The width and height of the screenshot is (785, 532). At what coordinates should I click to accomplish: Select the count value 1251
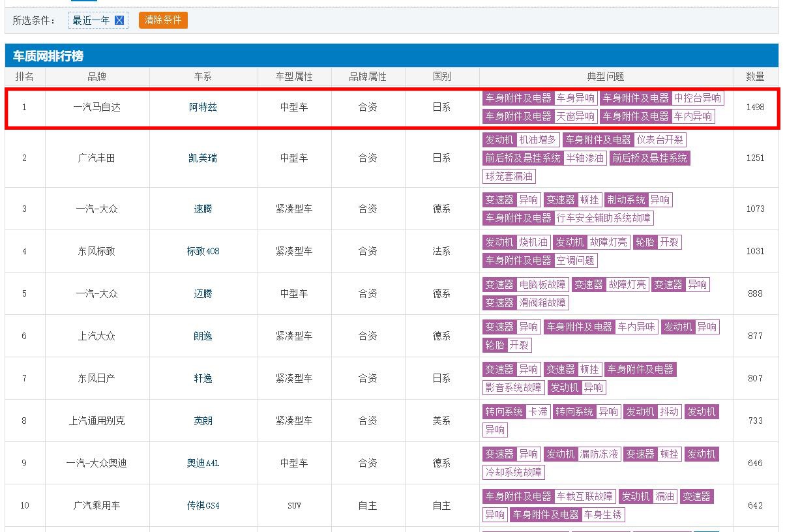click(755, 158)
